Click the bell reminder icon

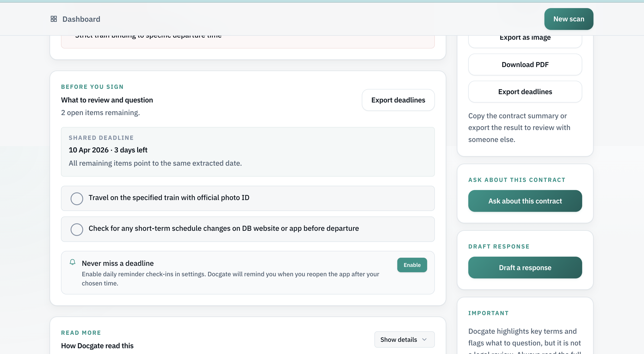pos(73,262)
